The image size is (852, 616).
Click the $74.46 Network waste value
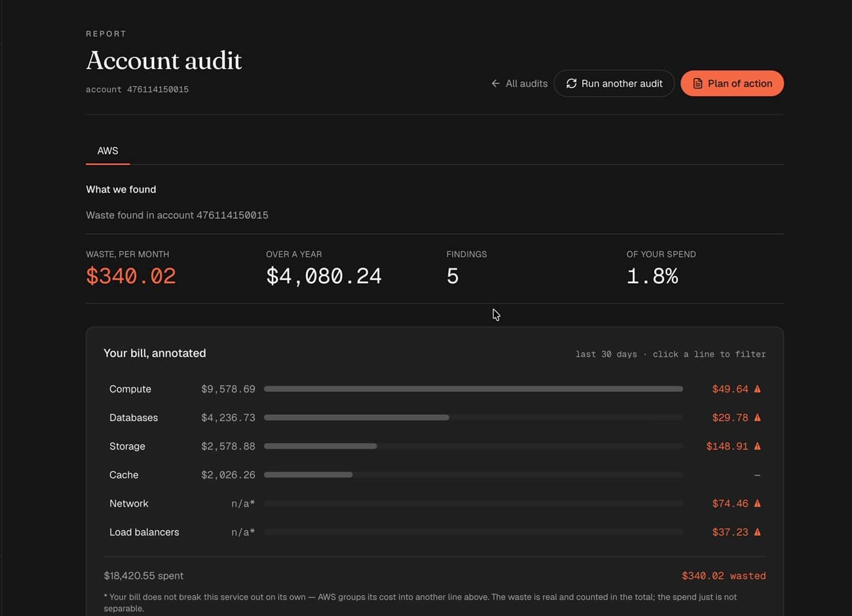click(x=730, y=503)
